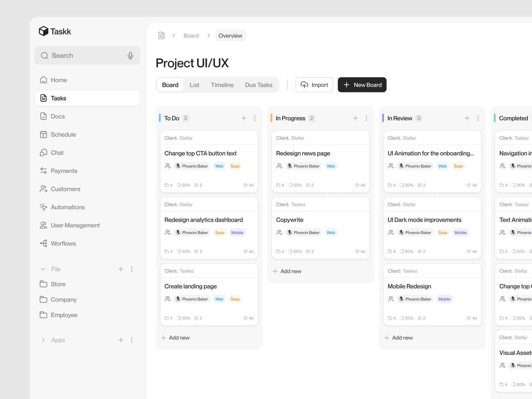Open Customers in the sidebar
The width and height of the screenshot is (532, 399).
pos(87,189)
